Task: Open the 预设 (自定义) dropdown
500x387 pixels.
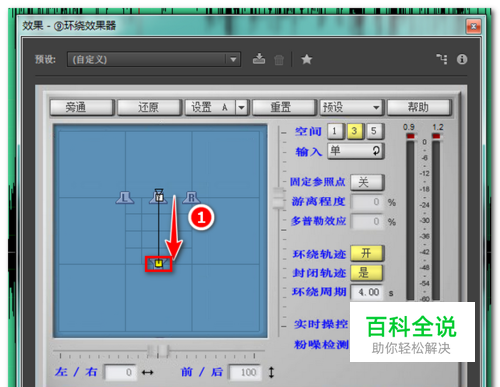Action: pyautogui.click(x=154, y=60)
